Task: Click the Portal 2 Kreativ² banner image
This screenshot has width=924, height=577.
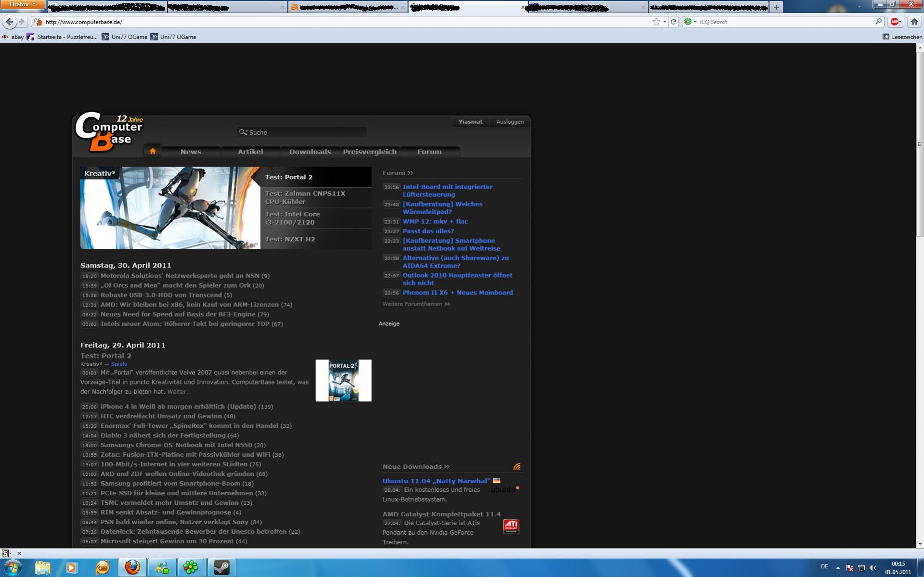Action: (170, 208)
